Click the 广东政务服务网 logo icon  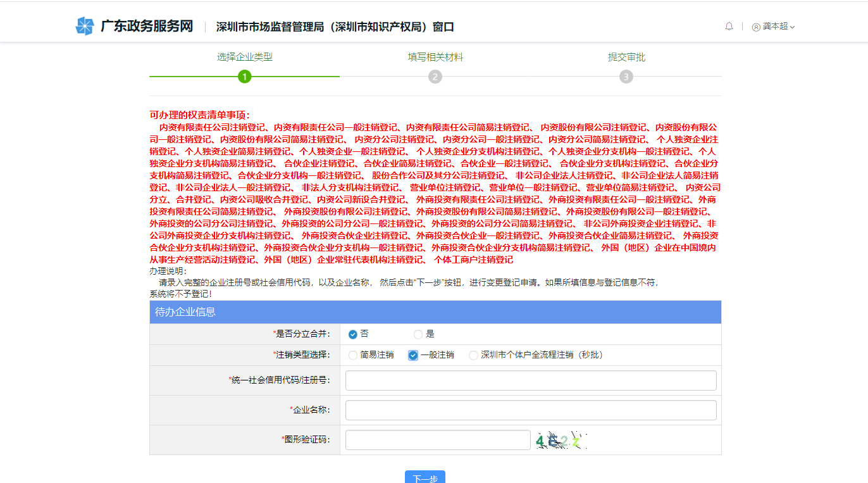85,26
